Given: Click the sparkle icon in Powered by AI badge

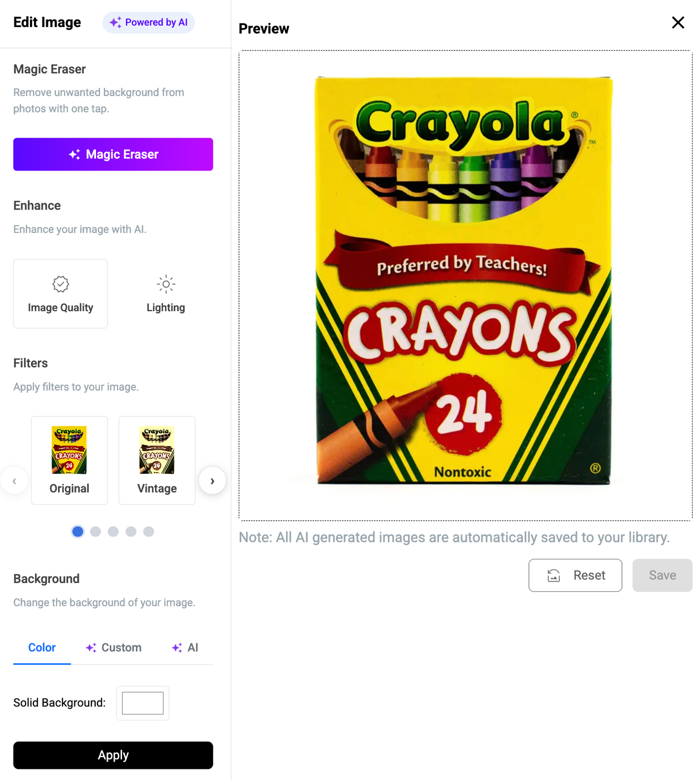Looking at the screenshot, I should pos(115,23).
